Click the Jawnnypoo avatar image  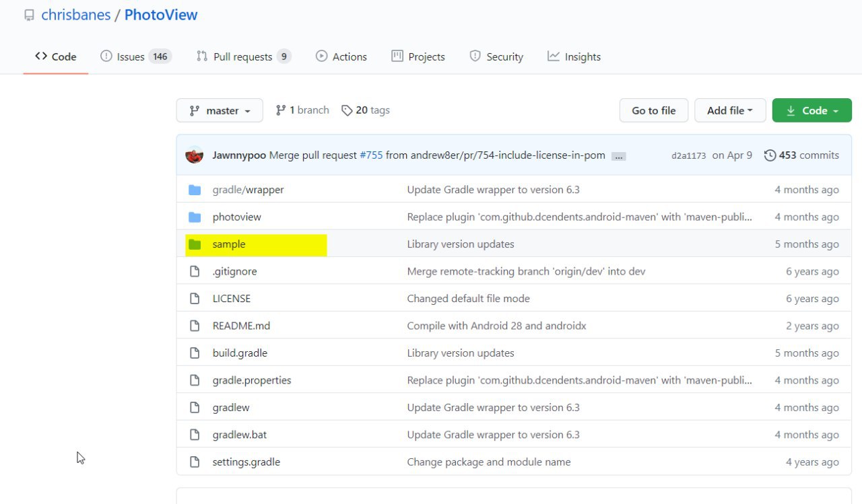click(x=195, y=155)
